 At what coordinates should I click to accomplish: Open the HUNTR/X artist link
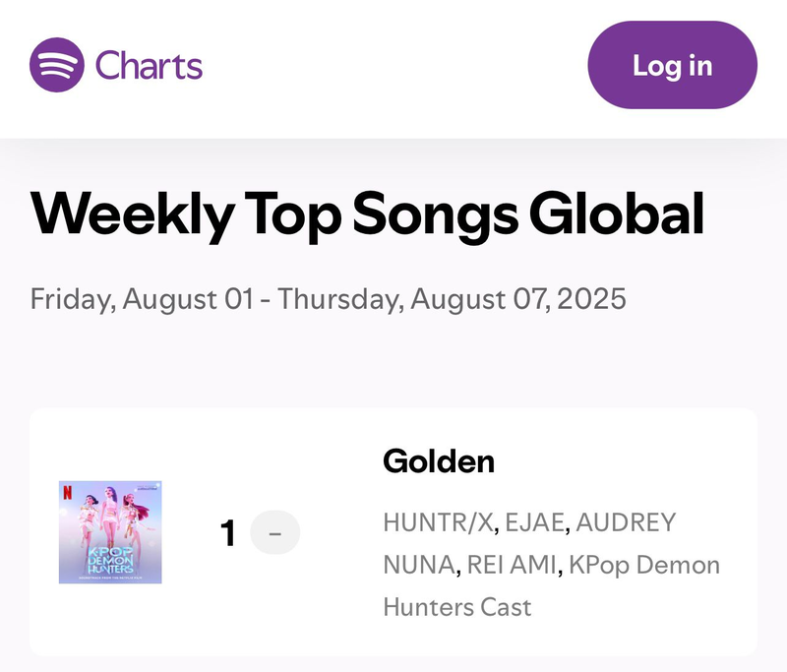point(438,522)
